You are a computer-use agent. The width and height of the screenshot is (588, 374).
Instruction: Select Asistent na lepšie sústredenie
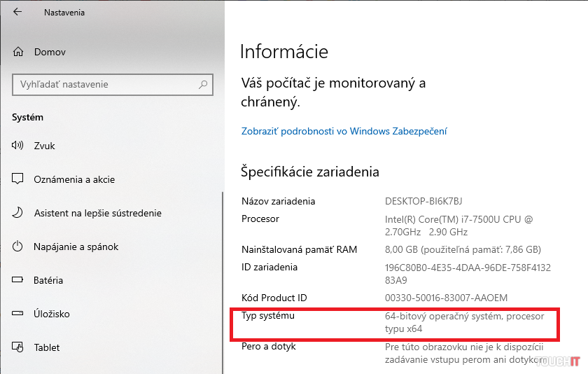(97, 213)
